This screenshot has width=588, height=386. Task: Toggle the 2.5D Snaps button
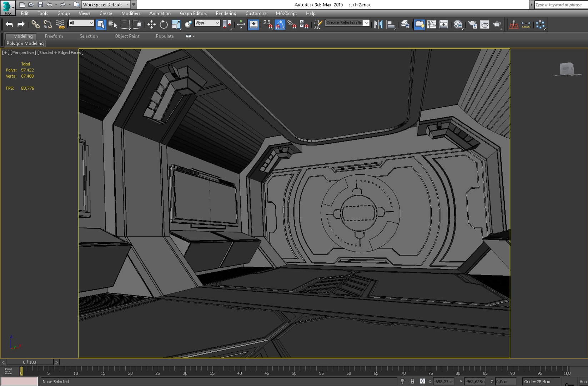tap(268, 24)
